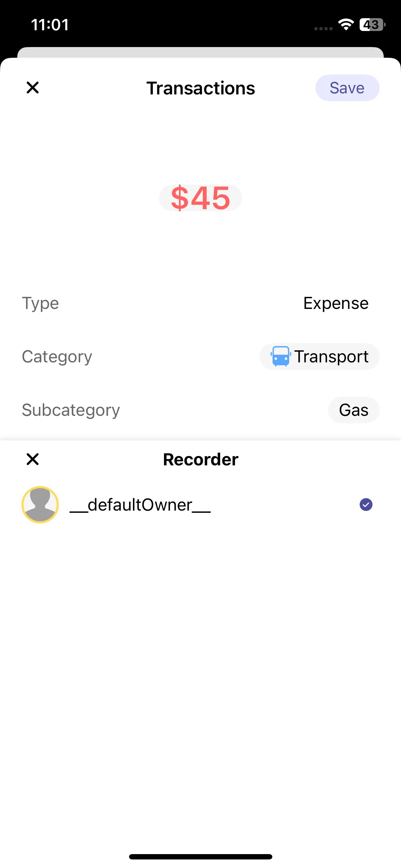Screen dimensions: 401x868
Task: Select the defaultOwner profile avatar
Action: coord(40,505)
